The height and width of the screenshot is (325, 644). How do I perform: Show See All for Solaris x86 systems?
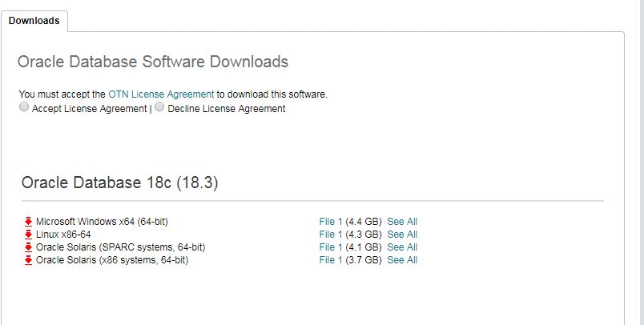402,260
